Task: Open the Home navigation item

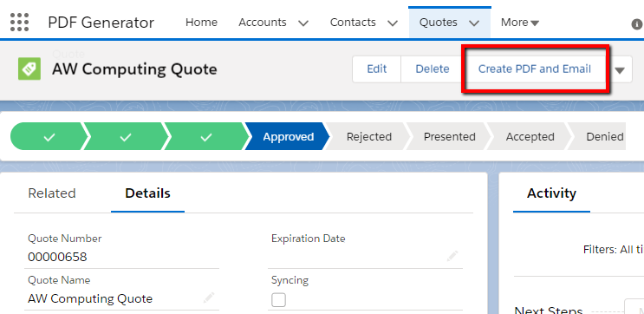Action: [201, 23]
